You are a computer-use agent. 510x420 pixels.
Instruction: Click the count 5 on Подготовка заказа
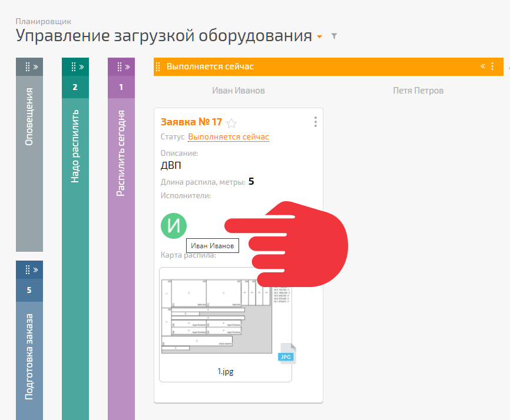(x=29, y=290)
